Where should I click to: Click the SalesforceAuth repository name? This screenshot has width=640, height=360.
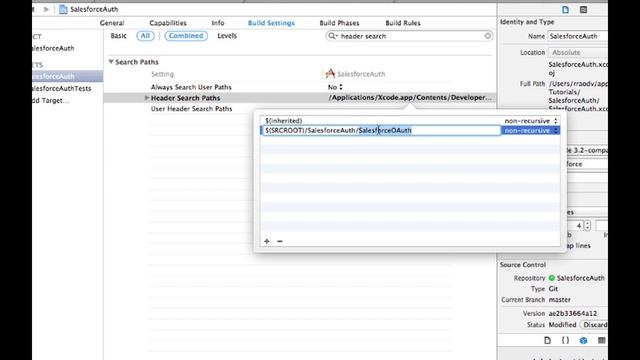click(580, 278)
